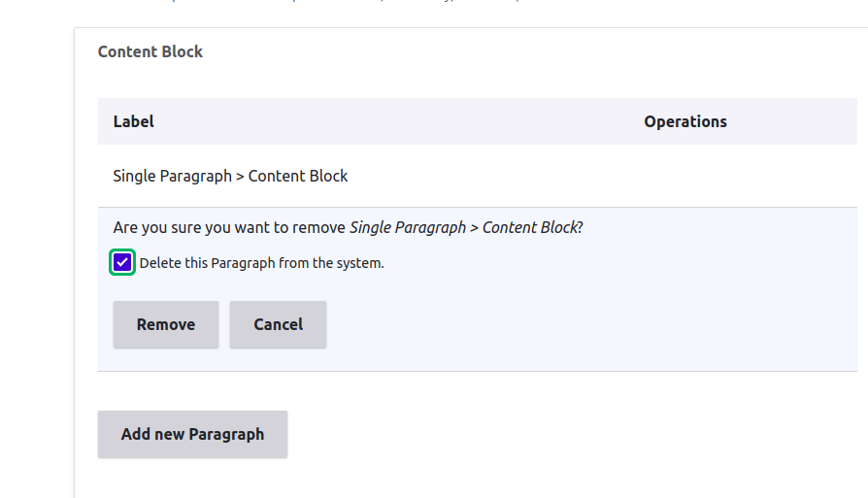Click the word 'Cancel' beside Remove
The height and width of the screenshot is (498, 868).
click(x=278, y=324)
